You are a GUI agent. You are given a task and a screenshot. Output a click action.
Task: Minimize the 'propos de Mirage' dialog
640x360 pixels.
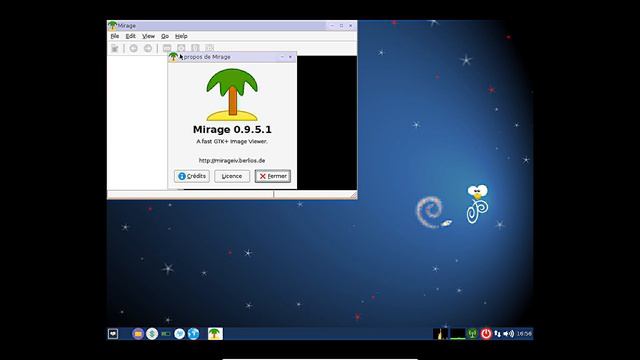pyautogui.click(x=282, y=57)
